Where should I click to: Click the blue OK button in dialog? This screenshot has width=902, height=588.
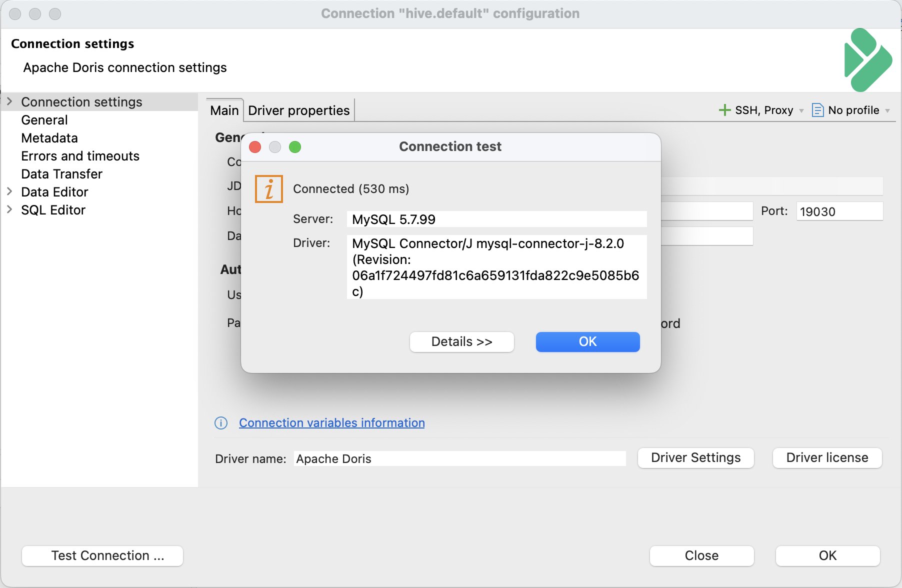pos(588,342)
